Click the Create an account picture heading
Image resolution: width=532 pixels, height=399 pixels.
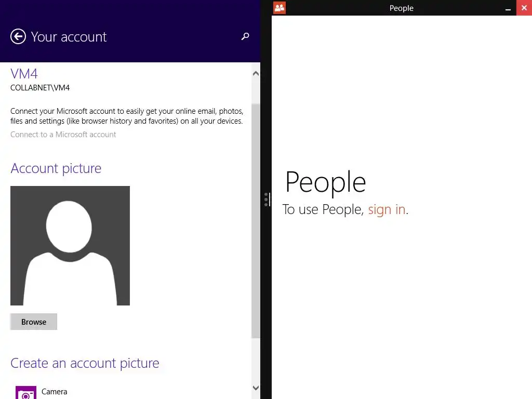click(85, 363)
